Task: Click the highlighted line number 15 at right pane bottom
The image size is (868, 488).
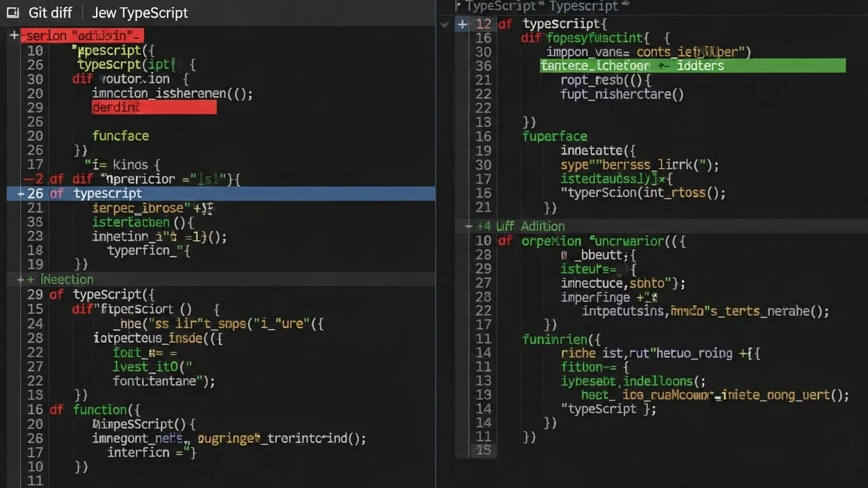Action: tap(483, 450)
